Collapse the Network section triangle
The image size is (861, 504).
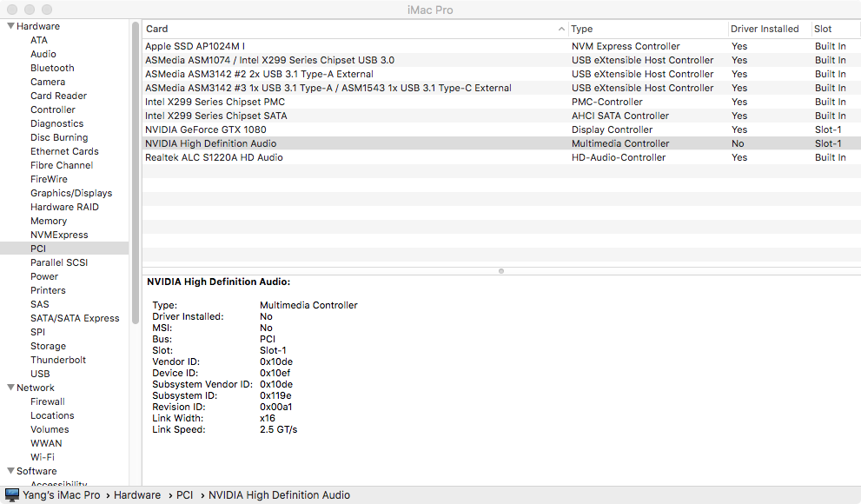coord(10,387)
